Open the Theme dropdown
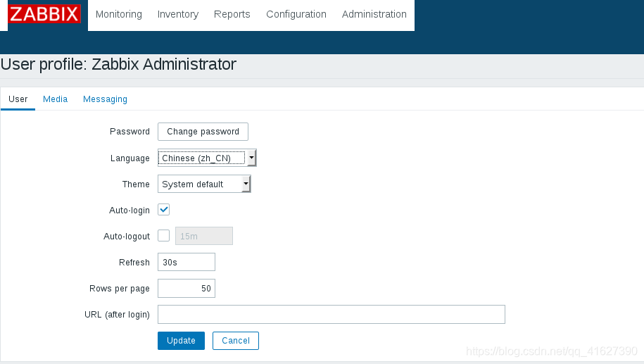The width and height of the screenshot is (644, 364). coord(204,184)
